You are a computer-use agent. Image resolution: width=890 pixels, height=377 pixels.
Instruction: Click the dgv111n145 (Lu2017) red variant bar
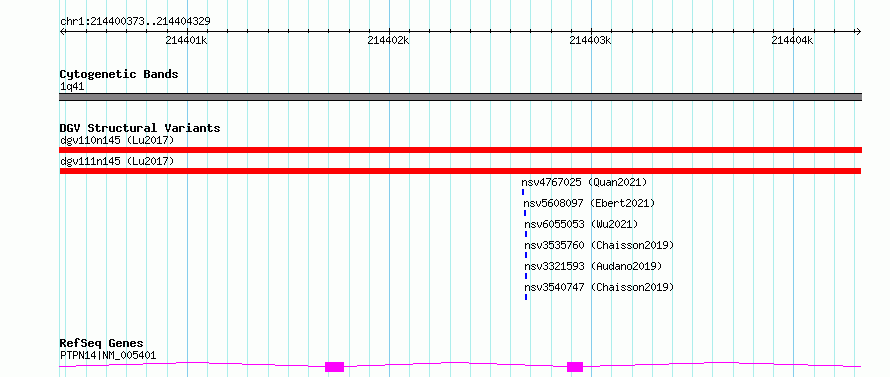tap(460, 171)
